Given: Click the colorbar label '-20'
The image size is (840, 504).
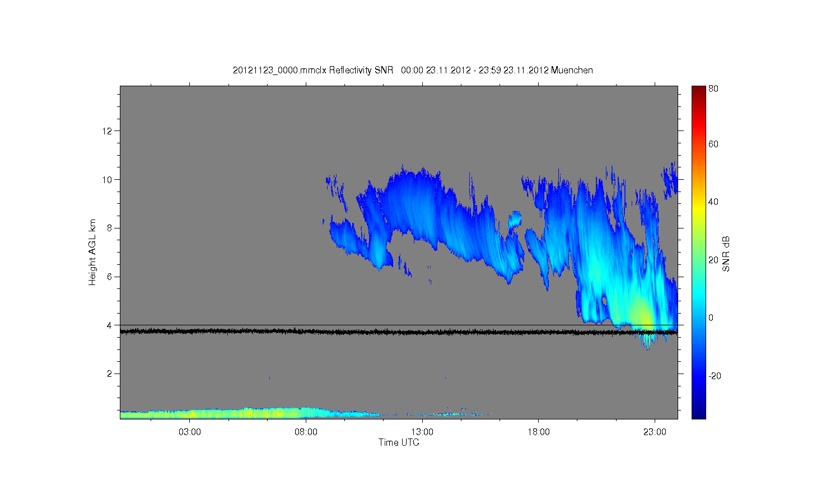Looking at the screenshot, I should 715,376.
